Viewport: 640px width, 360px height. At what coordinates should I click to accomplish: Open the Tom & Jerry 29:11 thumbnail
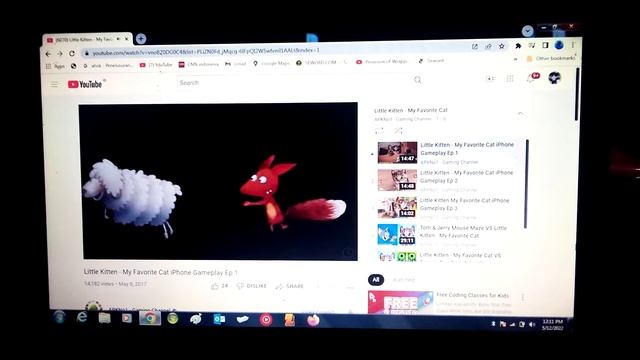pos(396,234)
